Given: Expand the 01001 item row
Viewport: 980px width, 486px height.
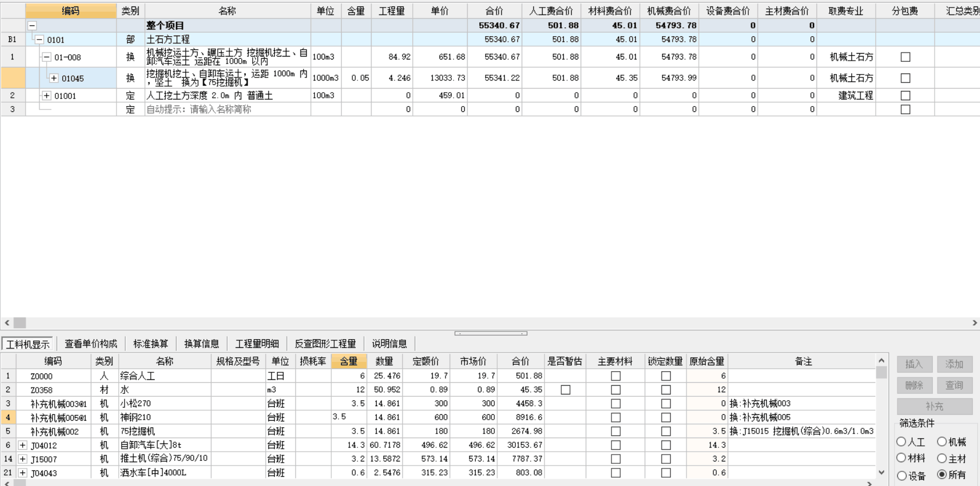Looking at the screenshot, I should (x=47, y=96).
